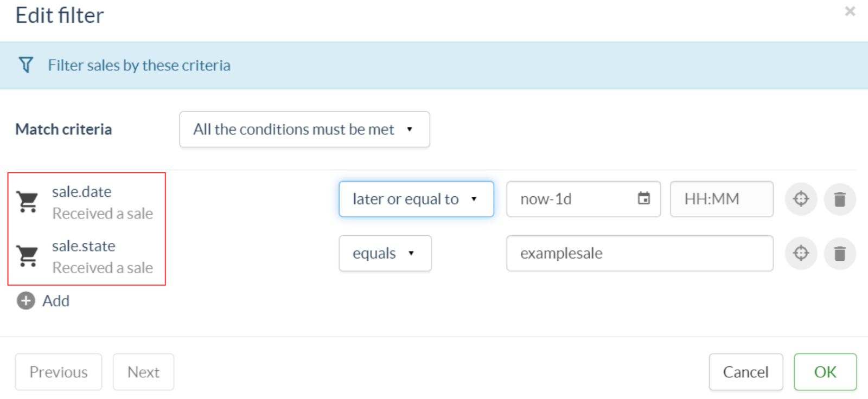Click the HH:MM time input field
868x399 pixels.
(x=722, y=199)
